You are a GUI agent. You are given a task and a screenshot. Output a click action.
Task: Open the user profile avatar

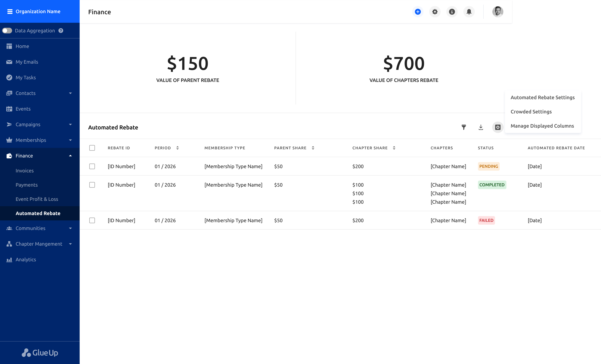(x=498, y=12)
